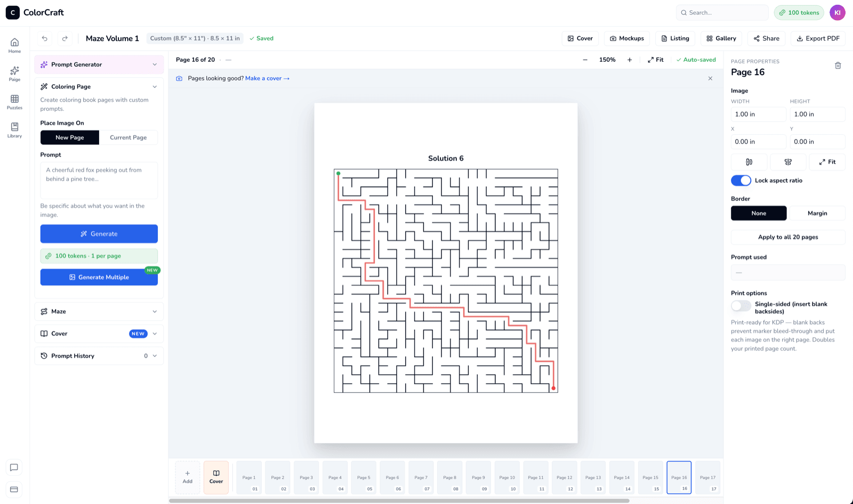Select Page 8 thumbnail
Image resolution: width=853 pixels, height=504 pixels.
tap(449, 477)
